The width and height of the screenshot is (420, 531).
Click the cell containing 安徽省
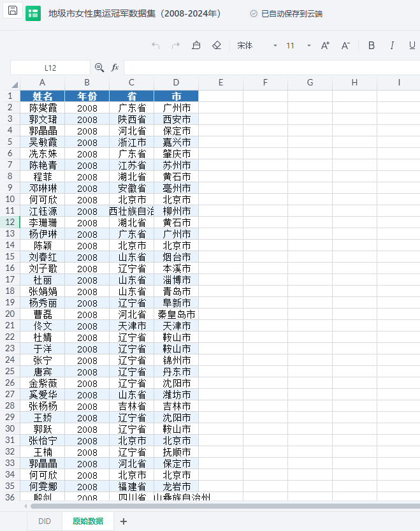pyautogui.click(x=132, y=188)
